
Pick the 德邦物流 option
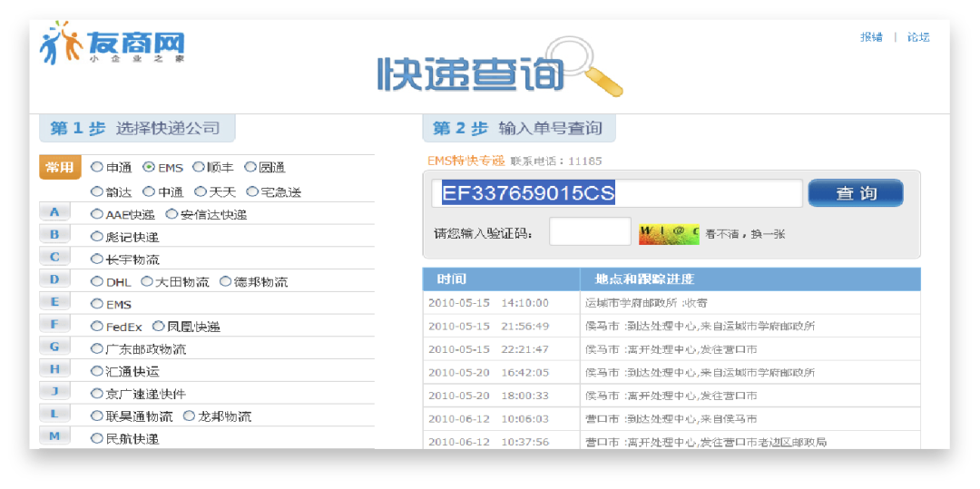225,281
